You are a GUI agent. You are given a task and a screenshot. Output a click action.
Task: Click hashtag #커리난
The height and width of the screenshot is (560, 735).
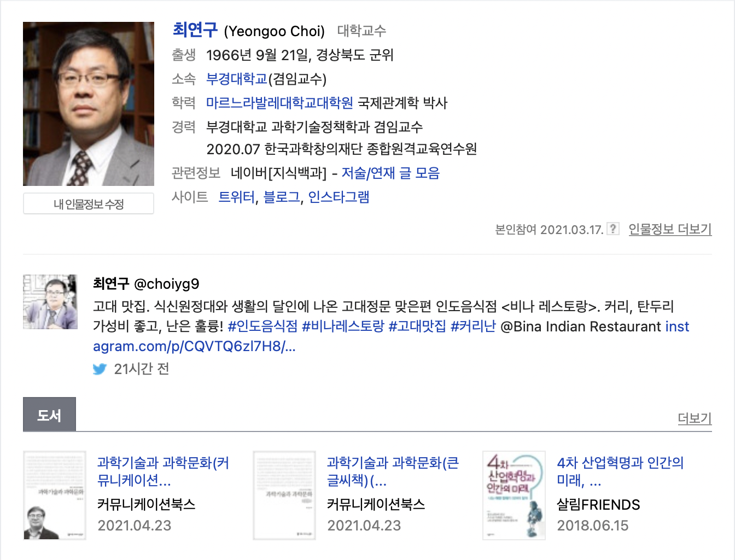click(473, 326)
